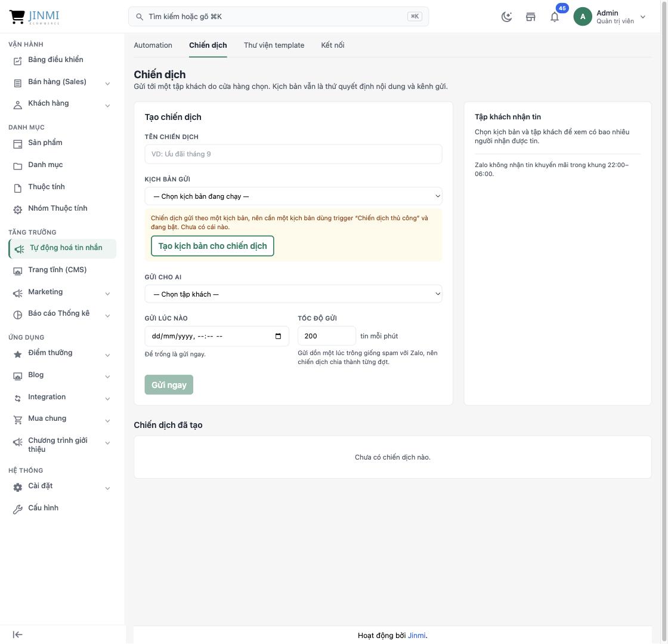Click the Tốc độ gửi number field
Image resolution: width=668 pixels, height=644 pixels.
coord(327,336)
